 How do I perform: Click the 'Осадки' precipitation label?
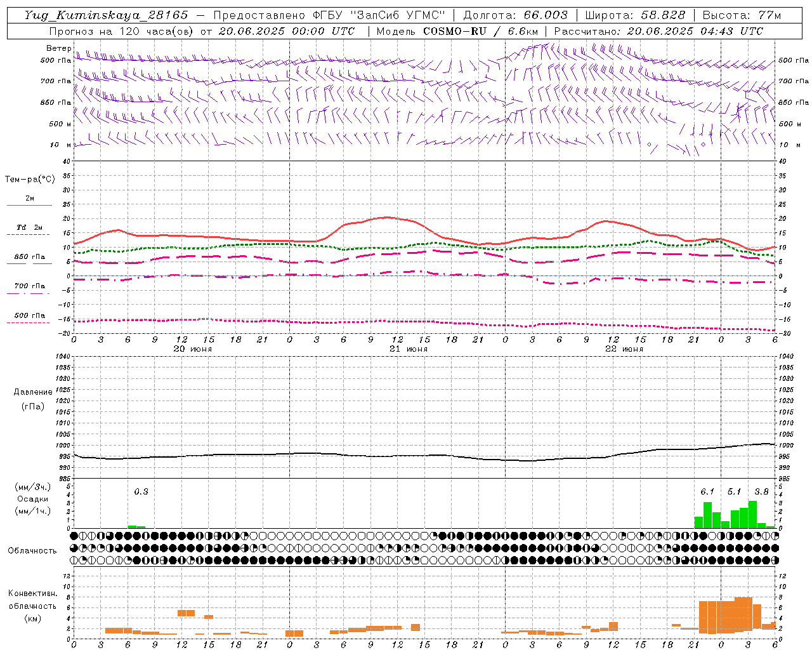pyautogui.click(x=33, y=499)
